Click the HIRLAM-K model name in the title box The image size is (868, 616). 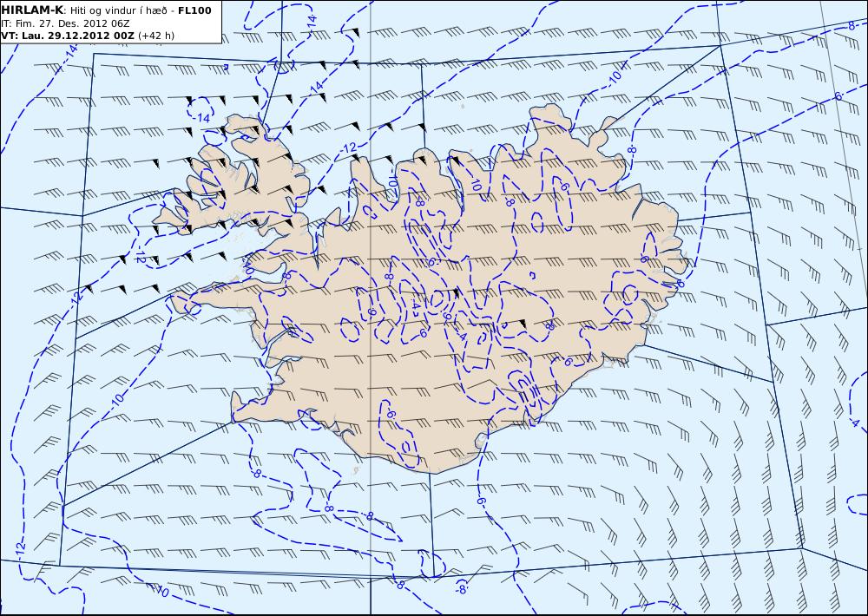33,10
